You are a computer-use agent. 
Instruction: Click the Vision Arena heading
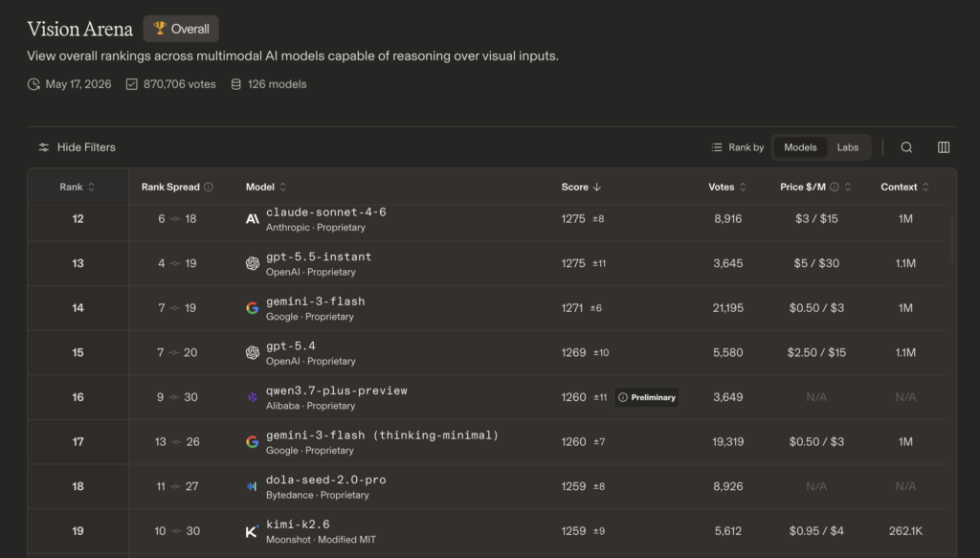click(80, 29)
